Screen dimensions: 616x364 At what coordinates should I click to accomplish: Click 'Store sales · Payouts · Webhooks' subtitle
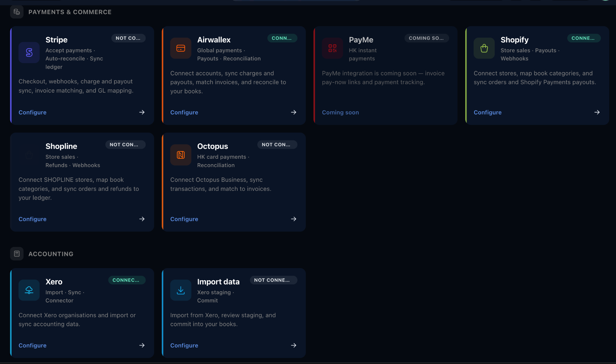coord(530,55)
